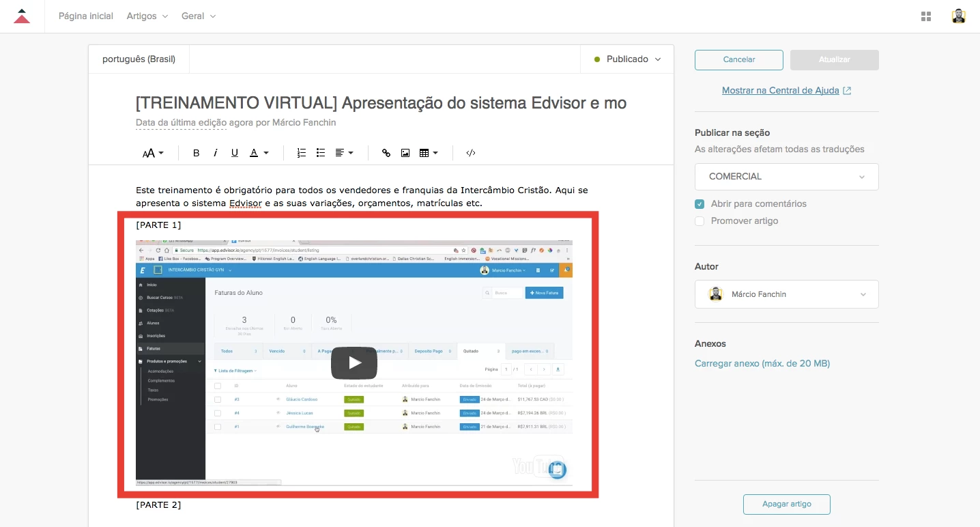Screen dimensions: 980x527
Task: Click the [PARTE 2] text line
Action: pos(158,505)
